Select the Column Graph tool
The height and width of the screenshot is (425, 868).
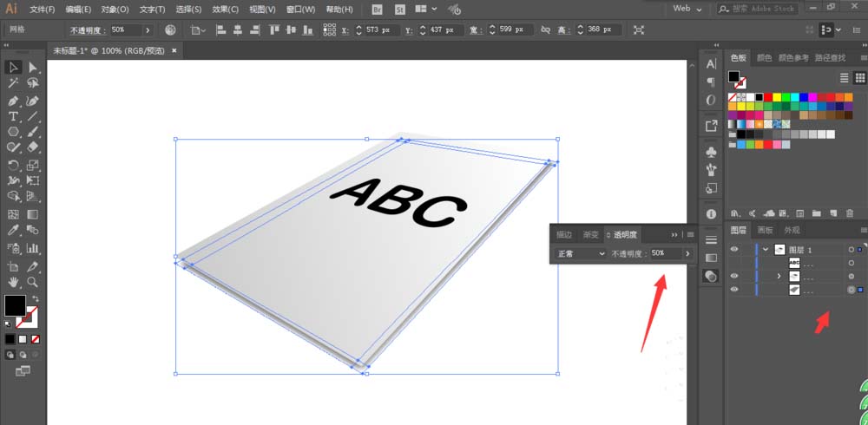pyautogui.click(x=33, y=247)
